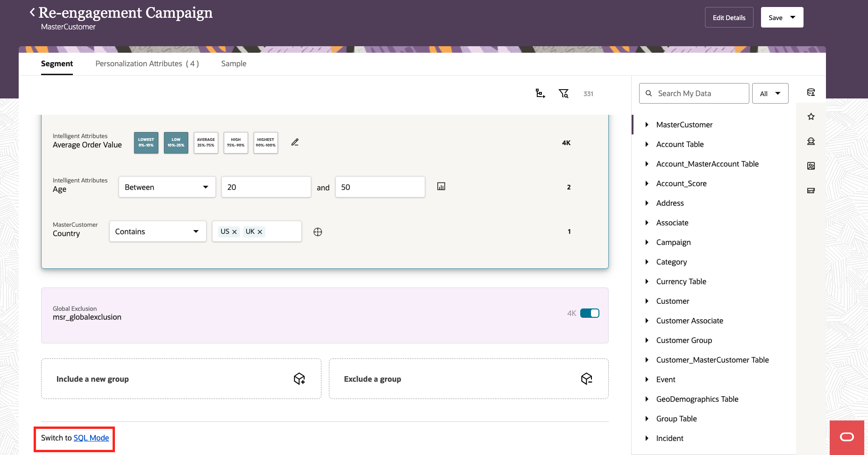Deselect the LOWEST 0%-10% bucket
Image resolution: width=868 pixels, height=455 pixels.
click(x=146, y=142)
